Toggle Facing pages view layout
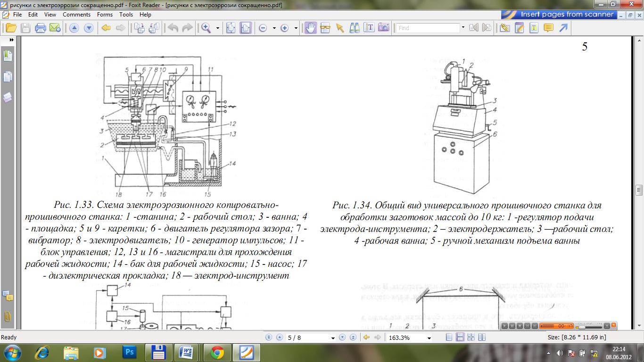The height and width of the screenshot is (362, 644). (482, 337)
